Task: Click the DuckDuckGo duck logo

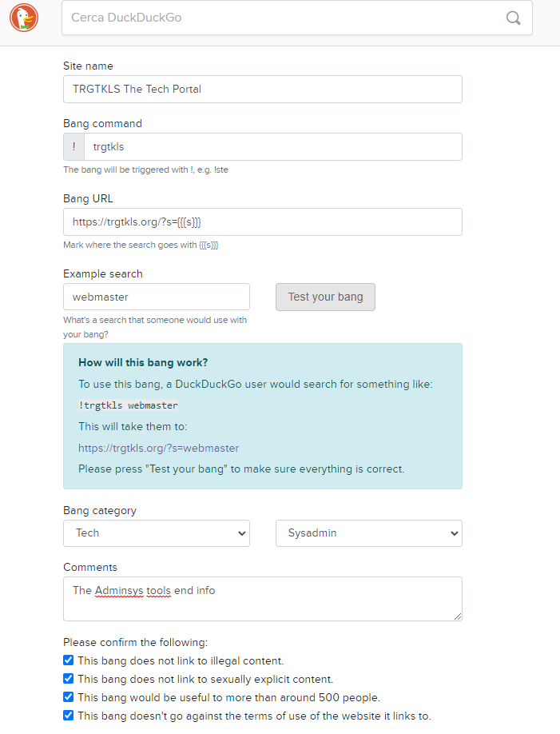Action: (24, 18)
